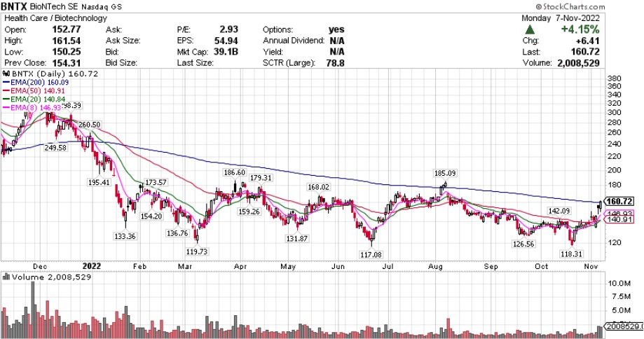Click the Nasdaq GS exchange label
The width and height of the screenshot is (644, 339).
tap(102, 7)
